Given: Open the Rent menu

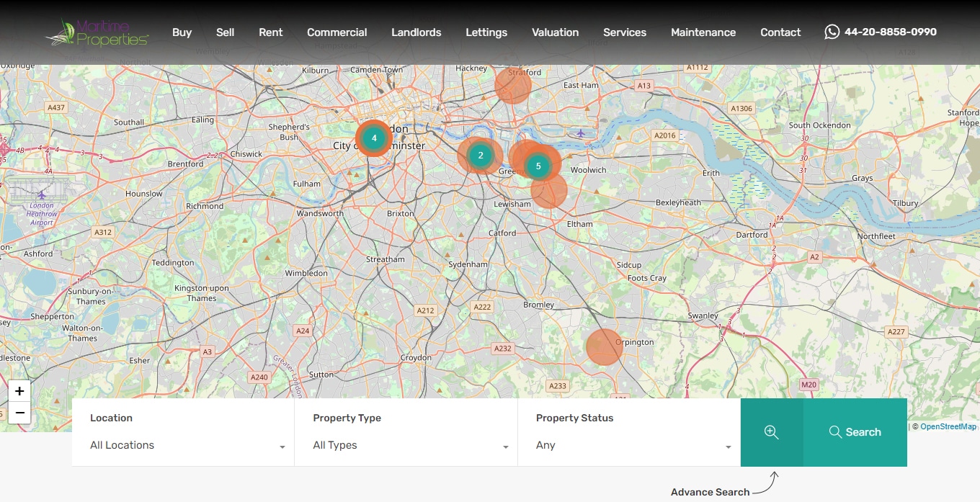Looking at the screenshot, I should (x=271, y=32).
